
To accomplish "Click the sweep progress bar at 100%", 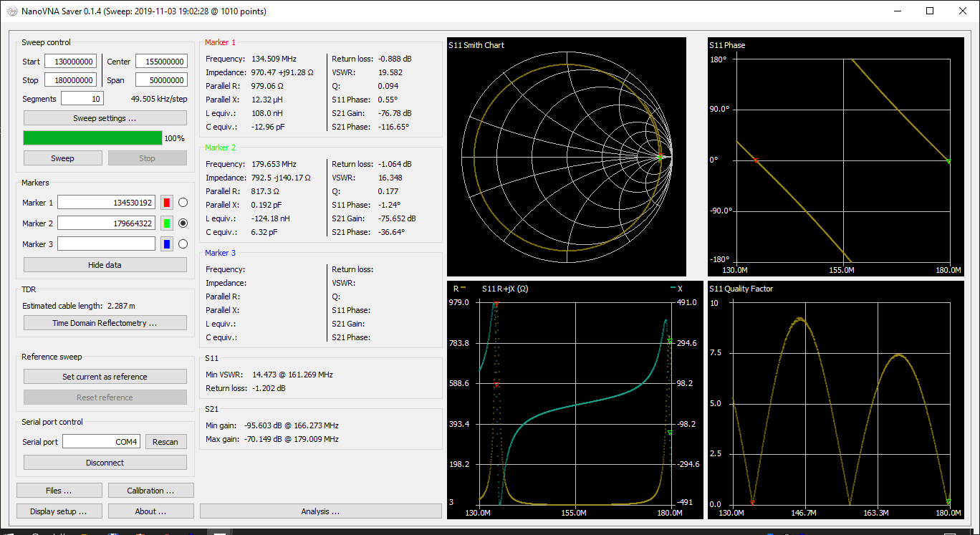I will tap(93, 136).
